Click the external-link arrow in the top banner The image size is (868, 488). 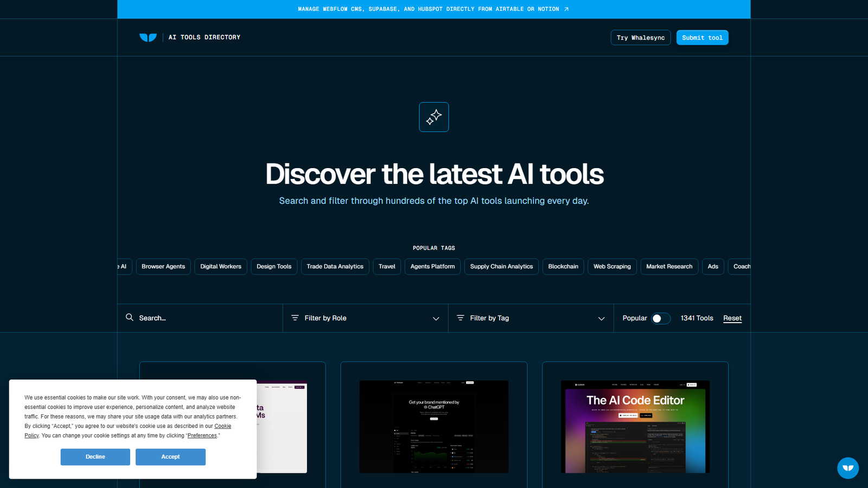coord(566,9)
